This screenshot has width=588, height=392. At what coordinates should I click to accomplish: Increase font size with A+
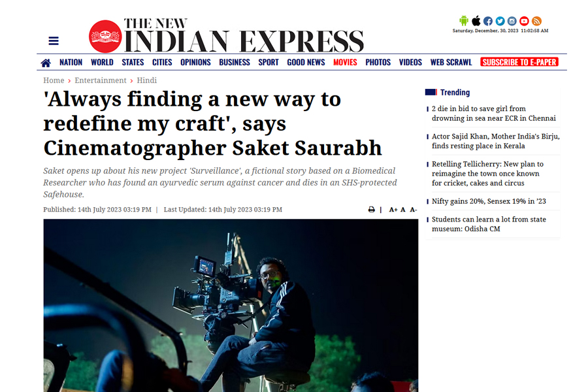[x=393, y=210]
